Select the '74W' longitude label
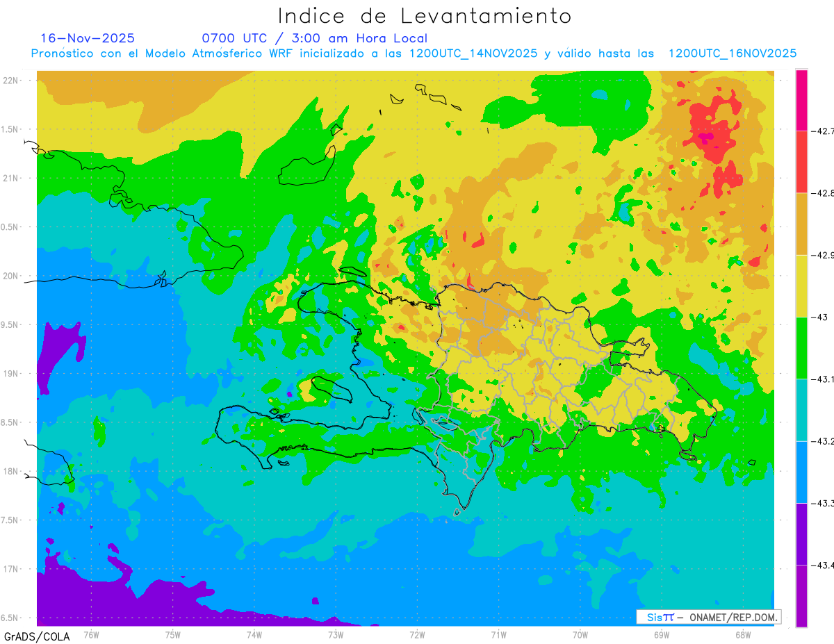834x644 pixels. pos(254,635)
